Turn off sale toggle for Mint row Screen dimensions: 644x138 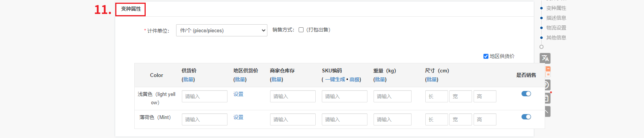pos(526,117)
